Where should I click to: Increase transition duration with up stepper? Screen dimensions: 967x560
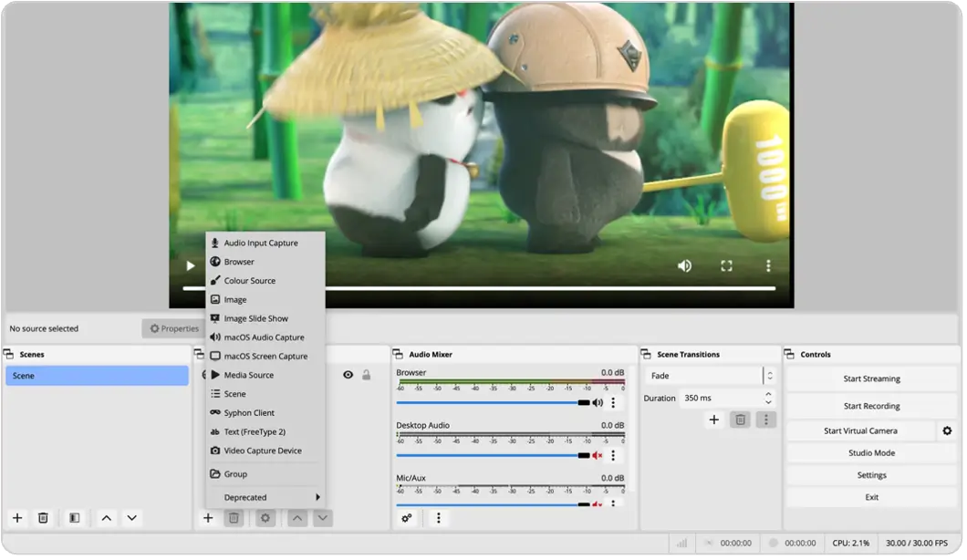pyautogui.click(x=769, y=395)
